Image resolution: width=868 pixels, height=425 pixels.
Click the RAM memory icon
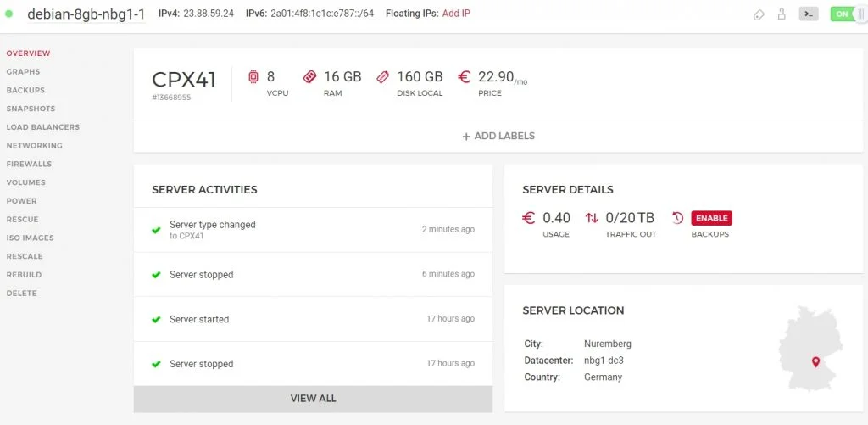click(309, 77)
